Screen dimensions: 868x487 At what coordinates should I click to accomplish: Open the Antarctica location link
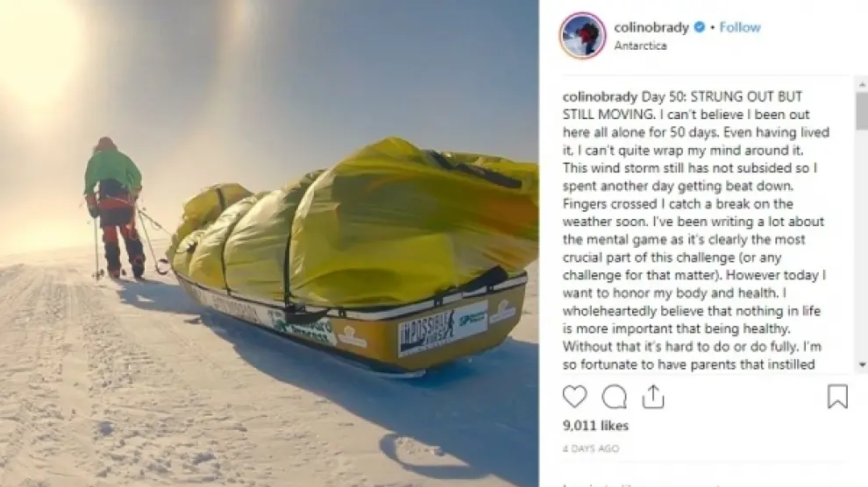click(x=640, y=46)
